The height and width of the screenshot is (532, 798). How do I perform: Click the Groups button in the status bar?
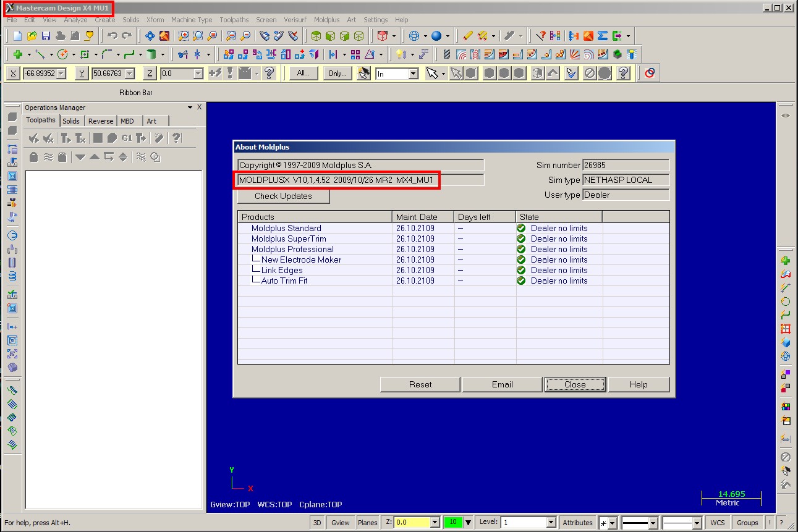pyautogui.click(x=747, y=523)
